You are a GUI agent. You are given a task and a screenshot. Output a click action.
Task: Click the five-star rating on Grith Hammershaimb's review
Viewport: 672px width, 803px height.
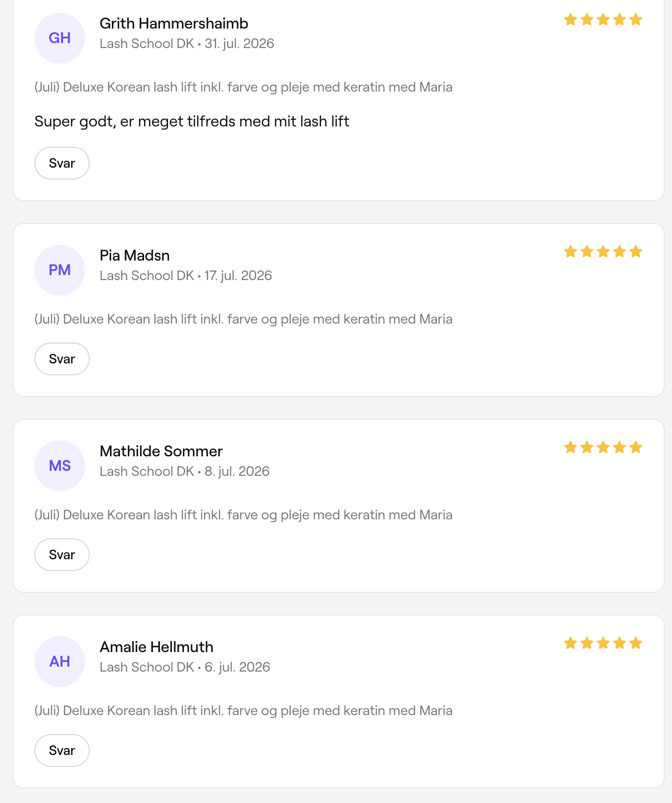[x=603, y=19]
